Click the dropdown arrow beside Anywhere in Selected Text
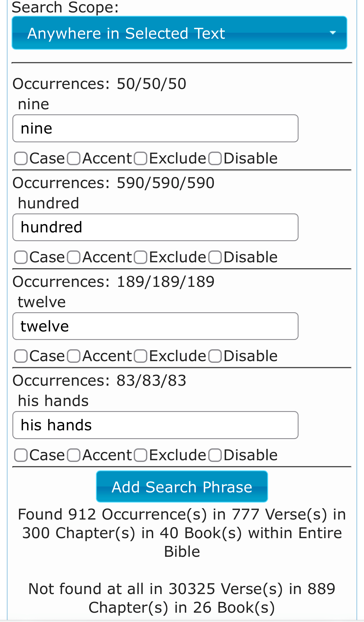 click(333, 33)
